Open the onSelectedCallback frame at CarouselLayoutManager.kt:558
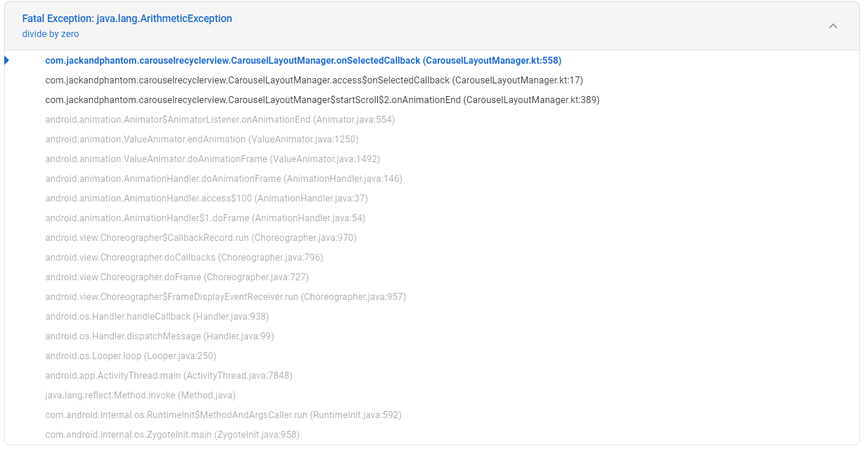Viewport: 868px width, 465px height. [303, 60]
